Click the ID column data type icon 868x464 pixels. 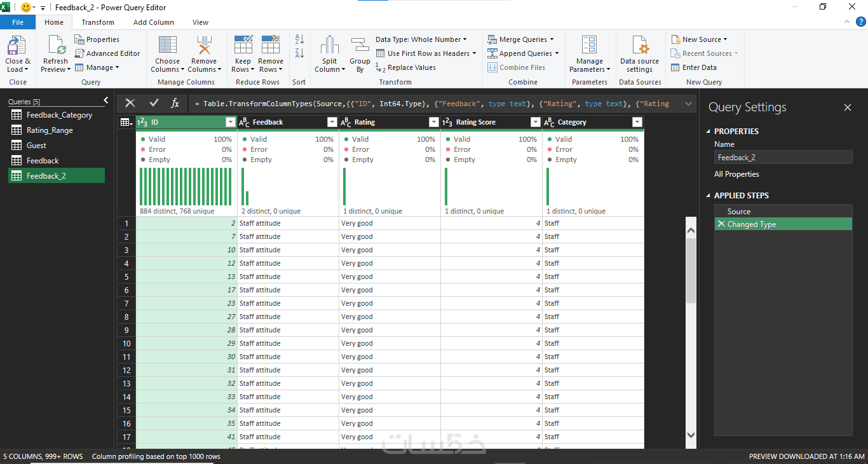click(x=142, y=122)
